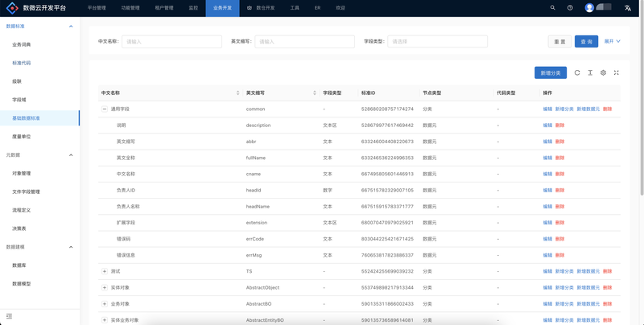Click the 查询 button
644x325 pixels.
point(585,41)
